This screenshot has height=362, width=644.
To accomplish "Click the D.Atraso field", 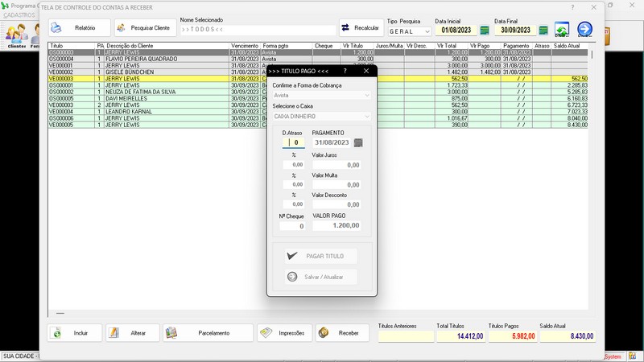I will coord(293,142).
